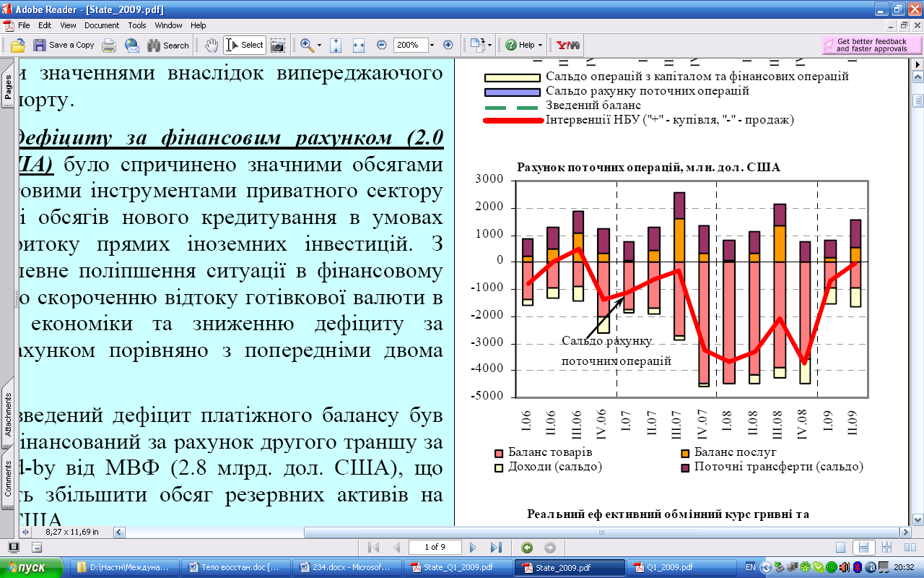
Task: Expand the rotate view dropdown arrow
Action: coord(489,45)
